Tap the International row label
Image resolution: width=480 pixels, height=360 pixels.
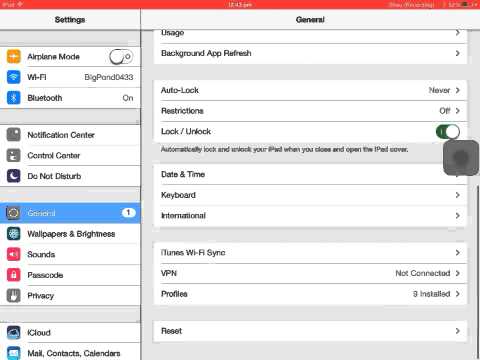(x=183, y=216)
